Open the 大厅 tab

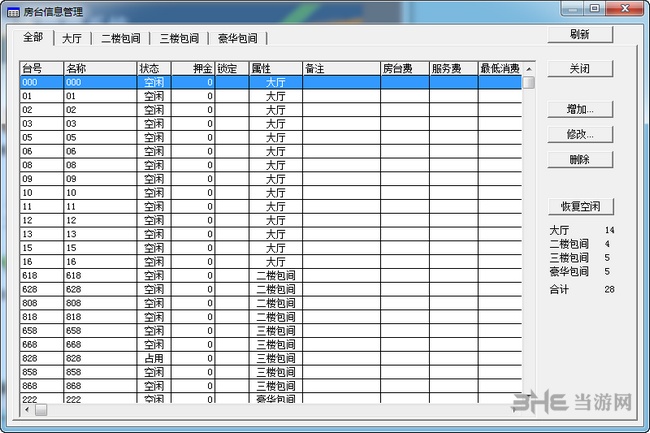pos(72,39)
